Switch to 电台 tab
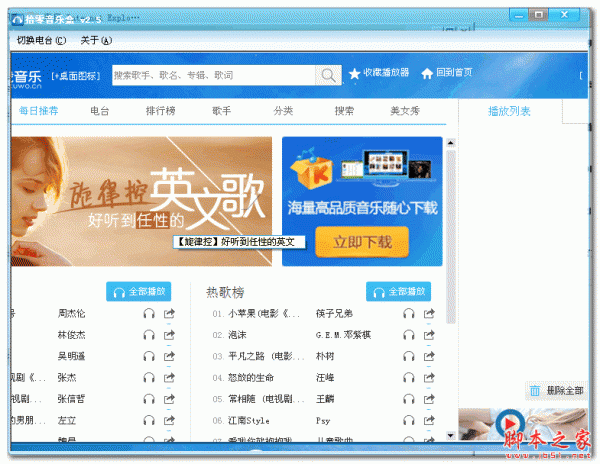The image size is (600, 464). click(x=100, y=111)
